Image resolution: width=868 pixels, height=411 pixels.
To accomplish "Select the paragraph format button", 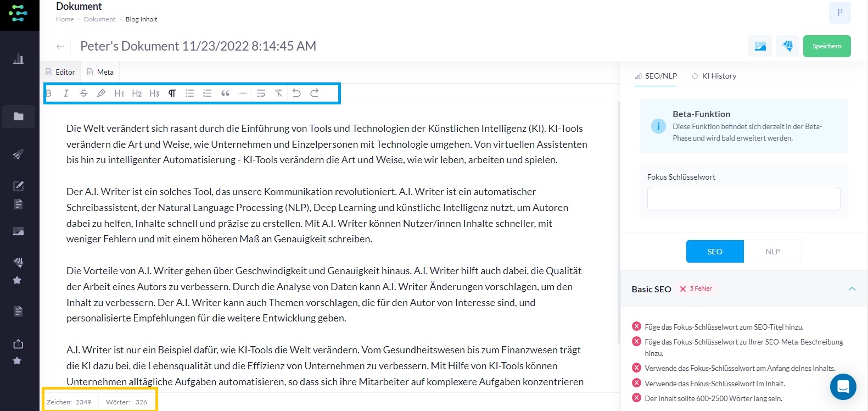I will pos(172,93).
